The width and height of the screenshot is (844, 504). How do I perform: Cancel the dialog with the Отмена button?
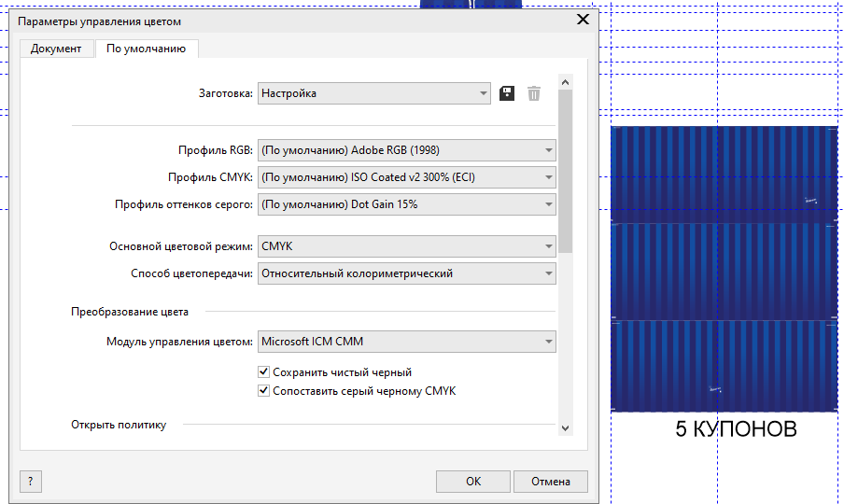tap(551, 482)
